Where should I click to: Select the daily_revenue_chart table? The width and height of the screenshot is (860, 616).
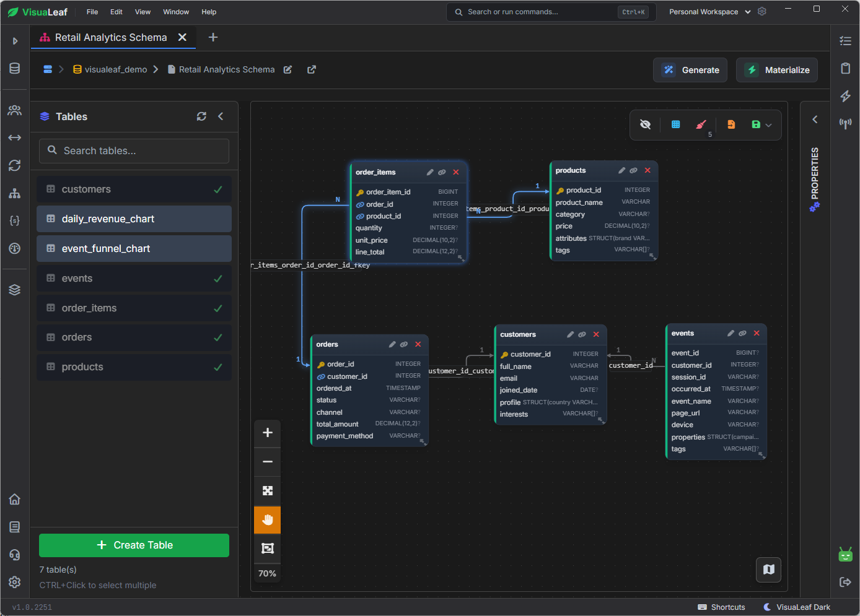pos(134,219)
